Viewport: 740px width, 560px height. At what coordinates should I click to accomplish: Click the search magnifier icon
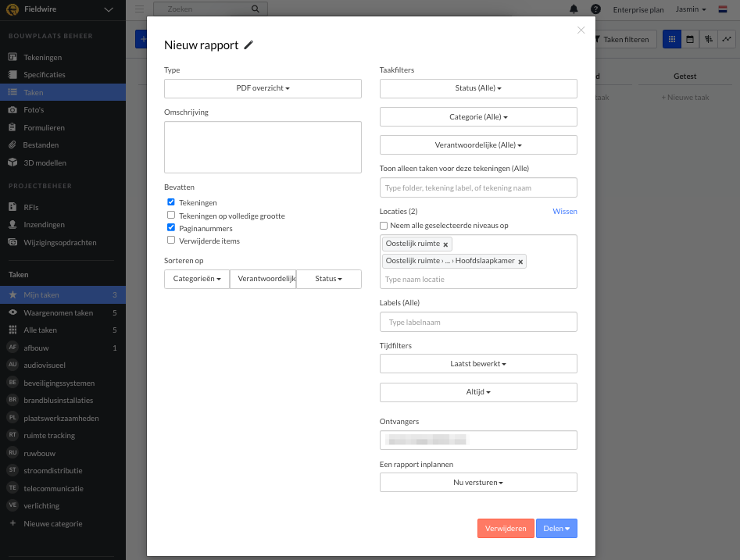[255, 9]
